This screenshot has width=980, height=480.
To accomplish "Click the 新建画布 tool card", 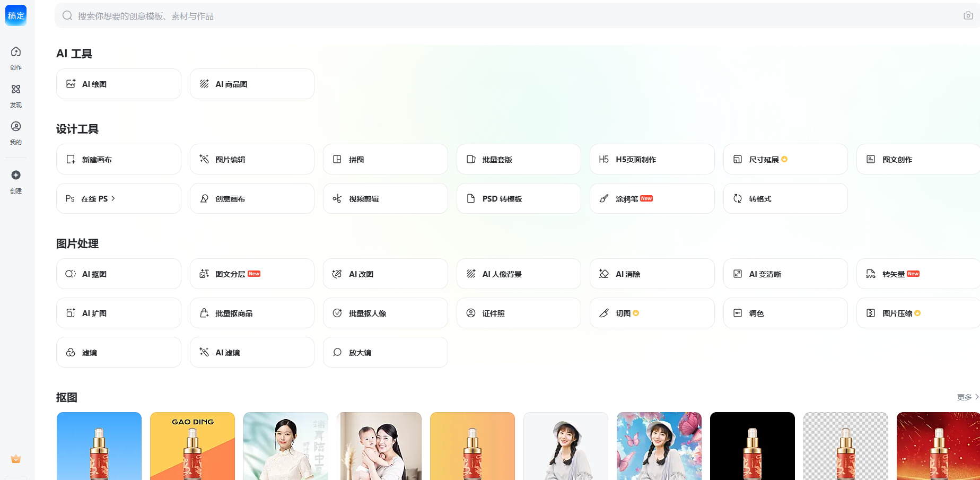I will point(119,159).
